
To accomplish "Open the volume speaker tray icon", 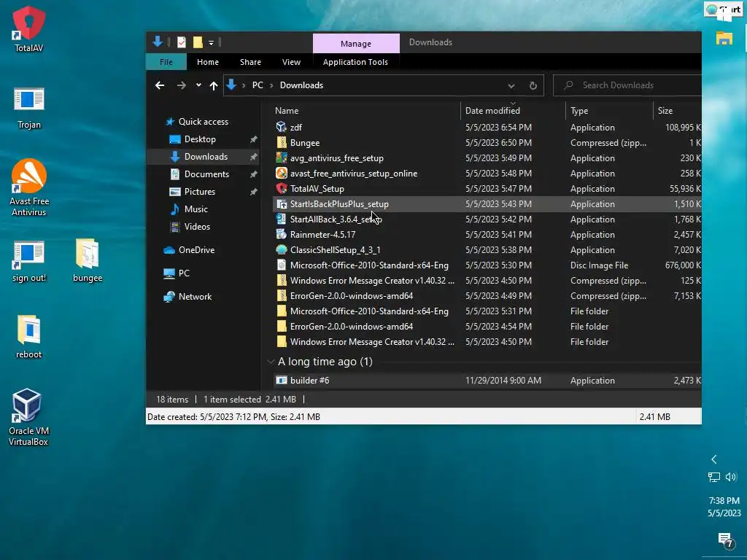I will (x=731, y=477).
